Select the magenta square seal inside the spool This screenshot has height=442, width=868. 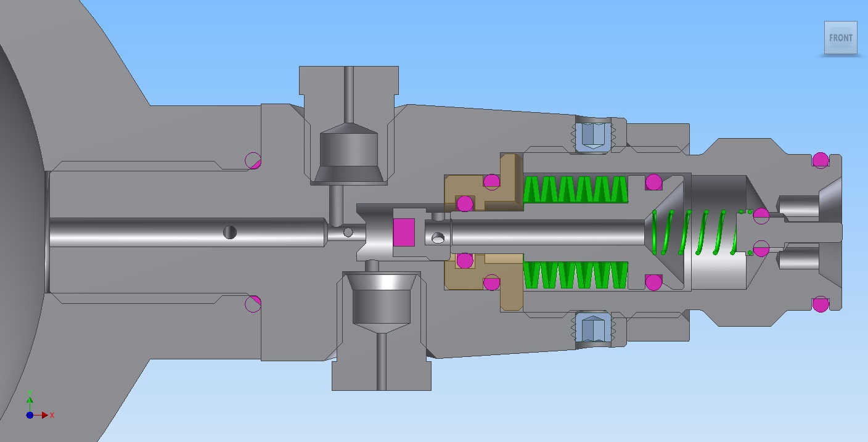[x=404, y=232]
